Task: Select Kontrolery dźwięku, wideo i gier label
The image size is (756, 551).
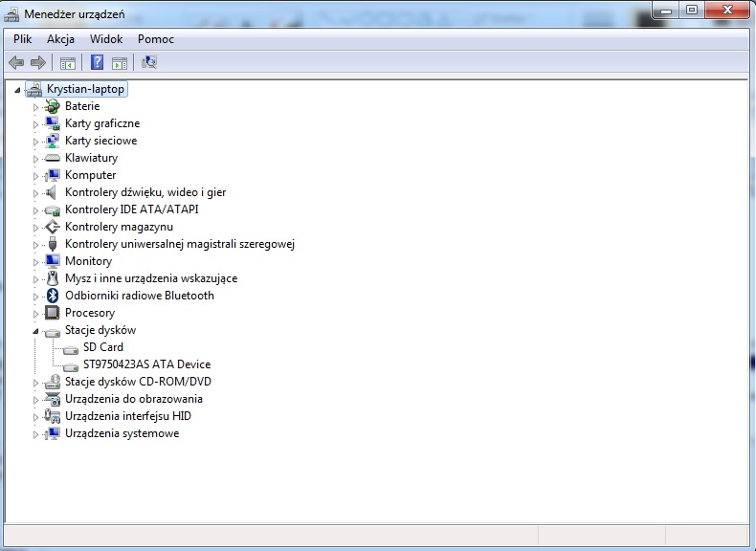Action: (x=145, y=192)
